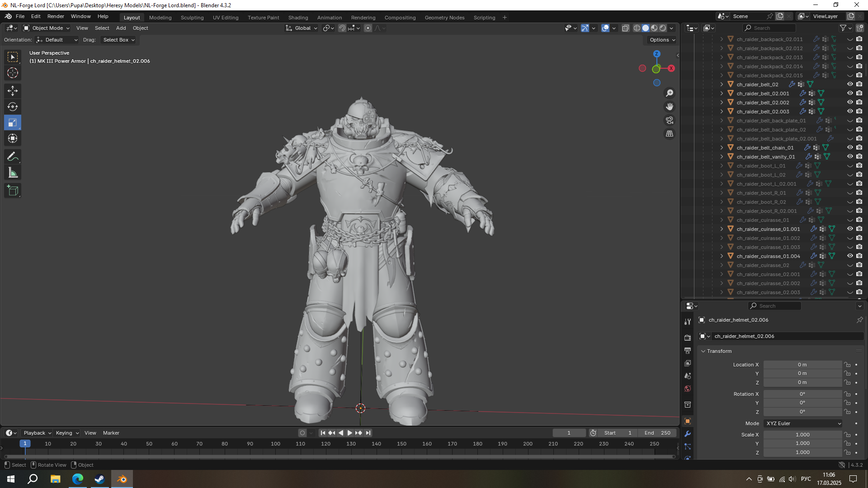
Task: Select the Measure ruler tool
Action: [13, 173]
